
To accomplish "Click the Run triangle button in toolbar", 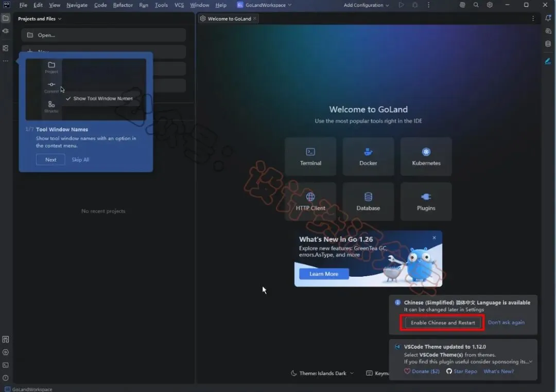I will coord(401,5).
